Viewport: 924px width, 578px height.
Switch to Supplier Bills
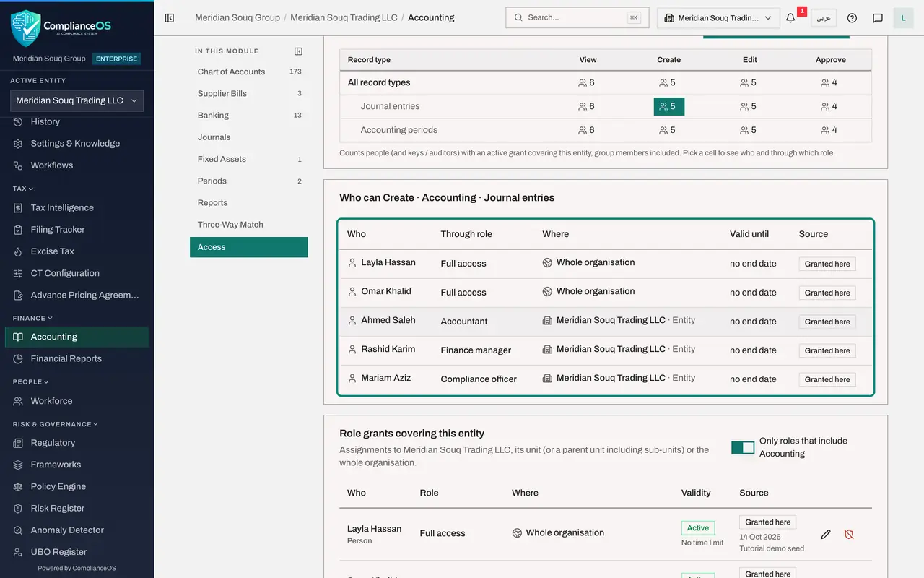tap(249, 93)
